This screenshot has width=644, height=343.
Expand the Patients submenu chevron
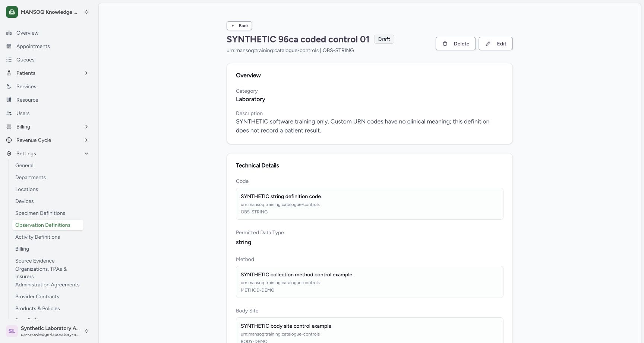(x=86, y=73)
